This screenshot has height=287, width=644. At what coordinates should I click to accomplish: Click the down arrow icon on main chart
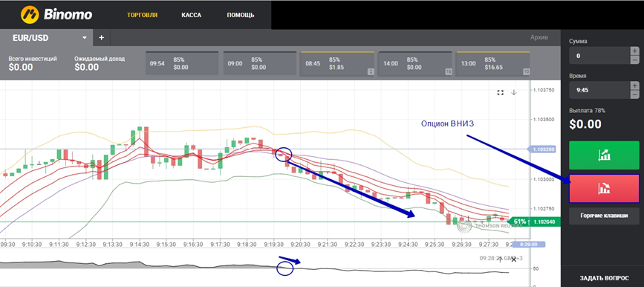(513, 92)
